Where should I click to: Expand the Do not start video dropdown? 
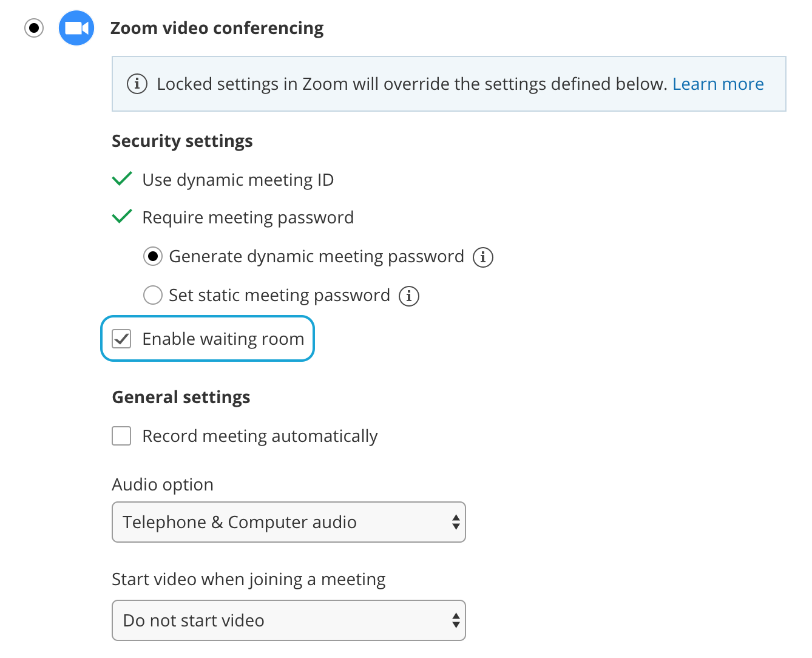coord(288,620)
